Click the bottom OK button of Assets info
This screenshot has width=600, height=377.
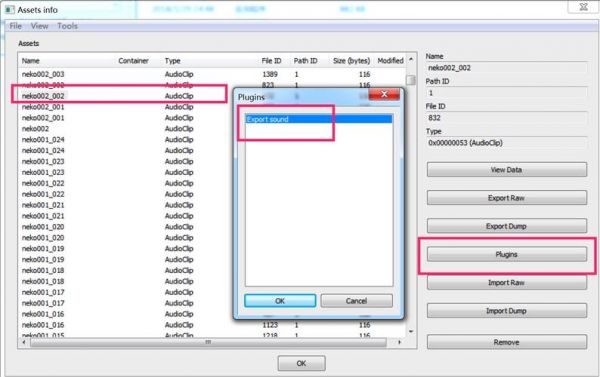pos(302,363)
